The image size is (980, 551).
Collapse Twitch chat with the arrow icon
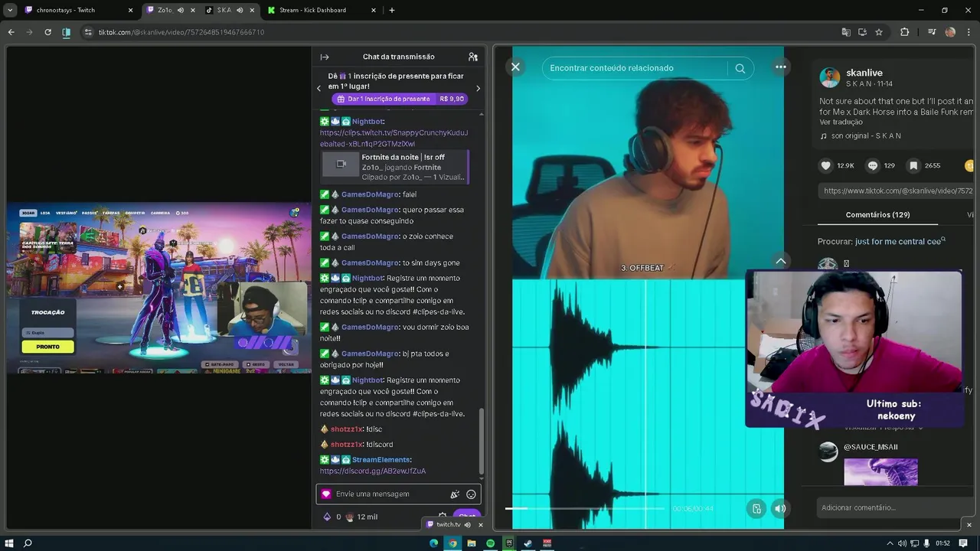(325, 57)
